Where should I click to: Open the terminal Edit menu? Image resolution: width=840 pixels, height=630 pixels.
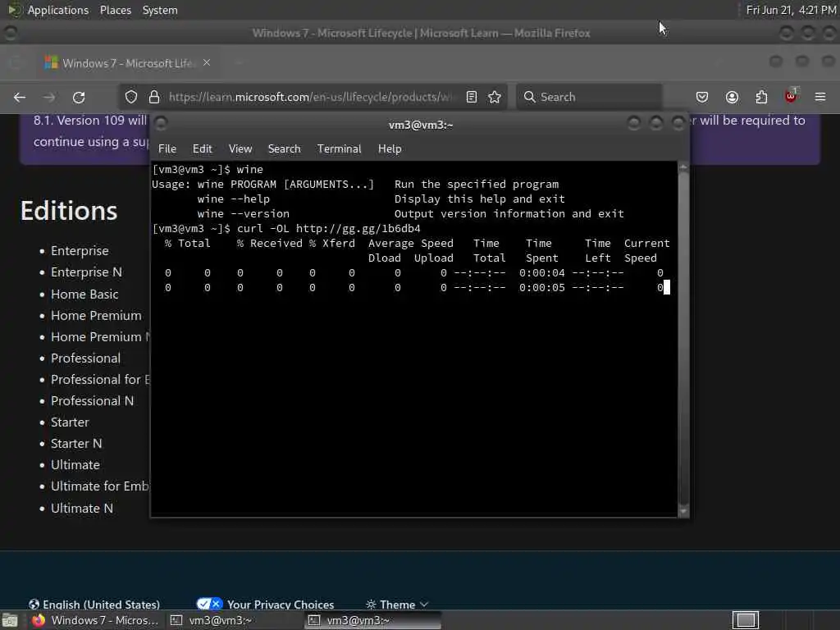click(203, 149)
